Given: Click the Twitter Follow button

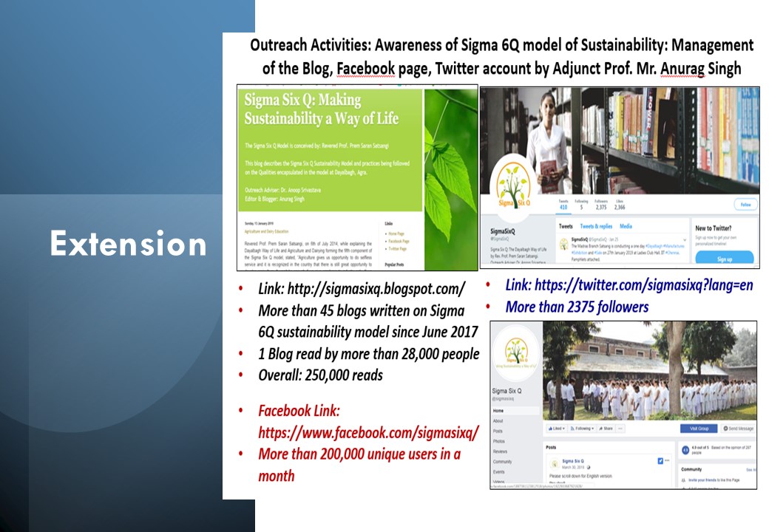Looking at the screenshot, I should (745, 204).
